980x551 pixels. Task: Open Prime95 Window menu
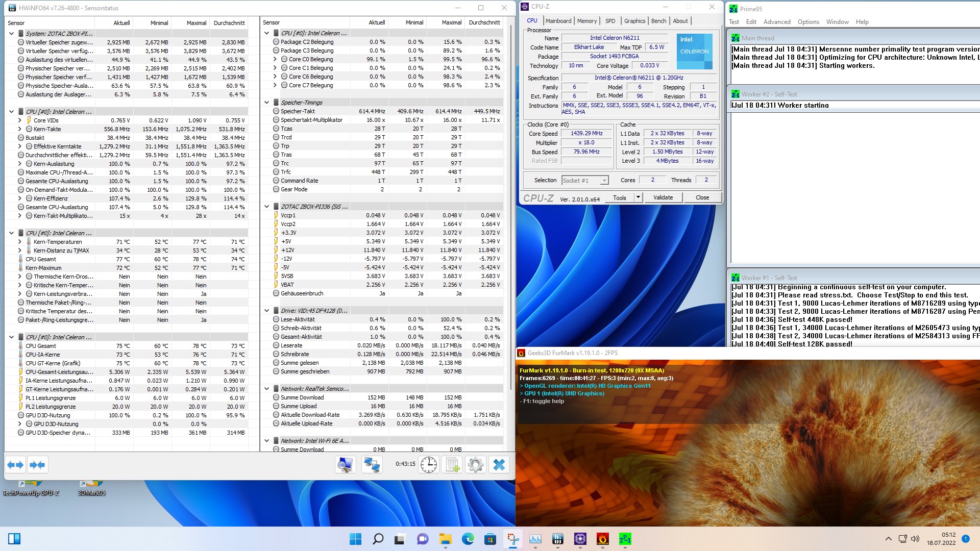(837, 22)
